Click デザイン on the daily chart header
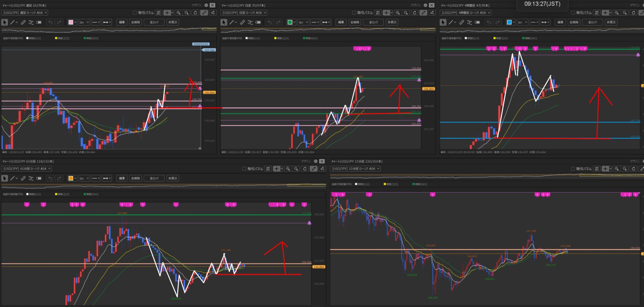 (416, 5)
